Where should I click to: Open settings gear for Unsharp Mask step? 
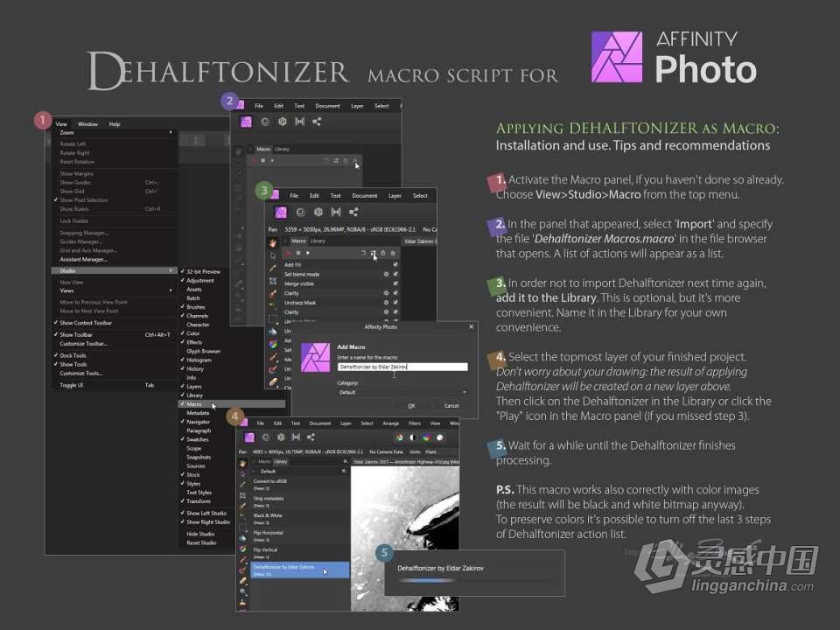point(386,303)
